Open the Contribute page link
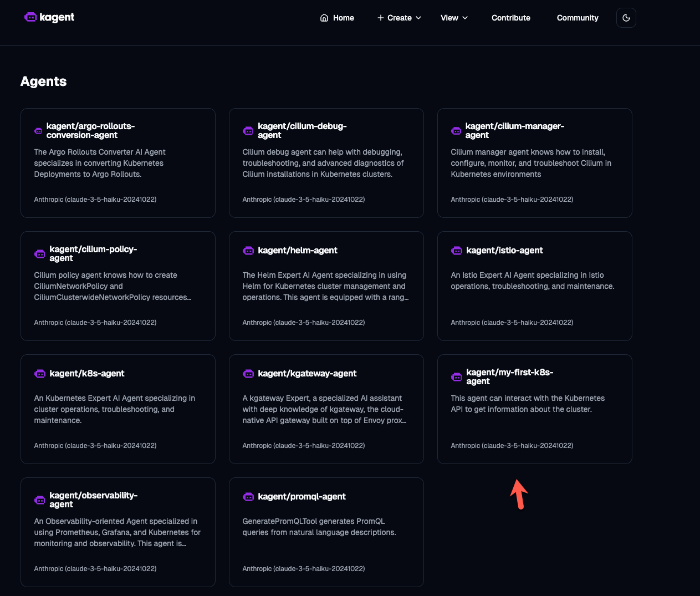The image size is (700, 596). (x=510, y=18)
